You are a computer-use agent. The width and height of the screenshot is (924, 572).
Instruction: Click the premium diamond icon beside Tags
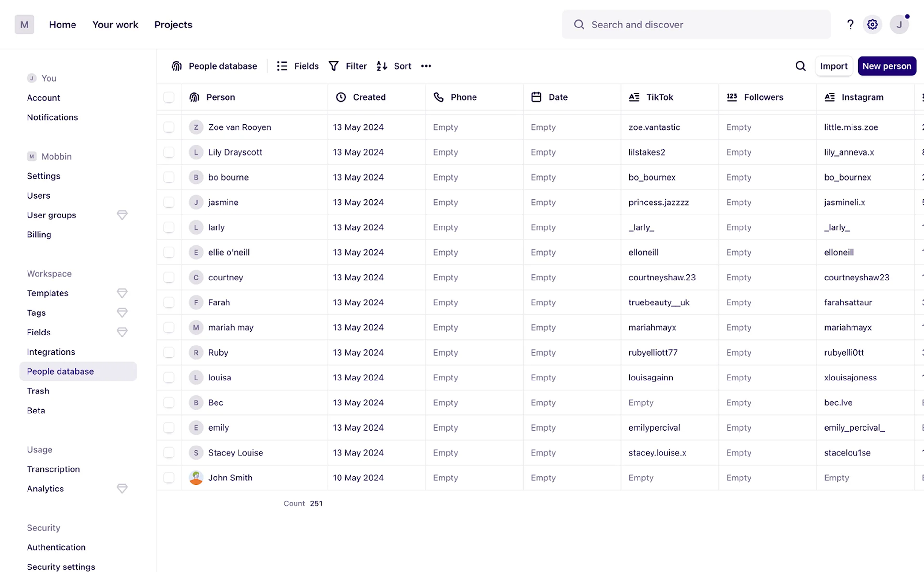coord(122,313)
